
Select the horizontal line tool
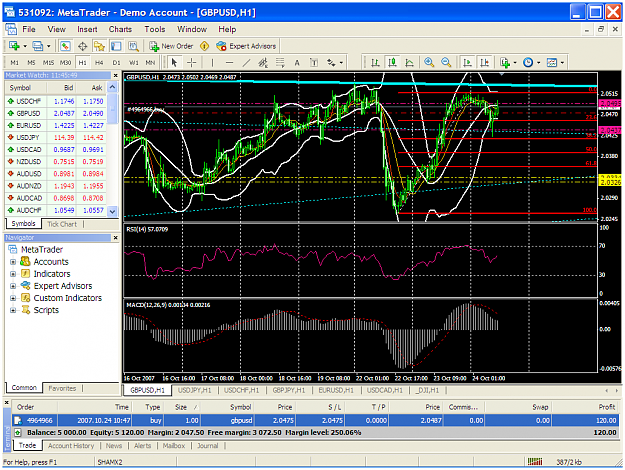click(x=229, y=63)
